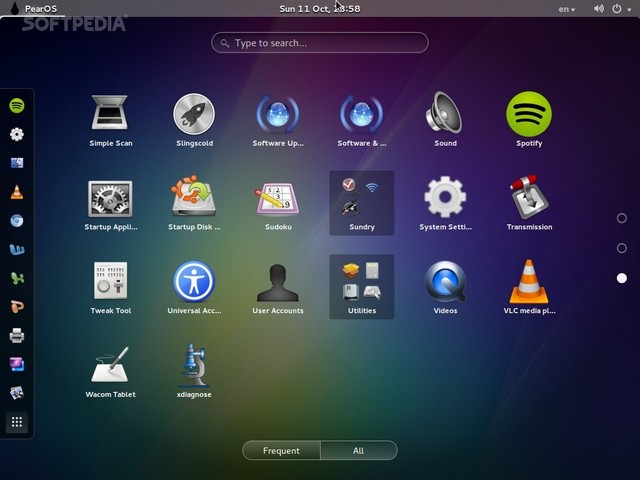Launch xdiagnose
The image size is (640, 480).
pyautogui.click(x=194, y=371)
